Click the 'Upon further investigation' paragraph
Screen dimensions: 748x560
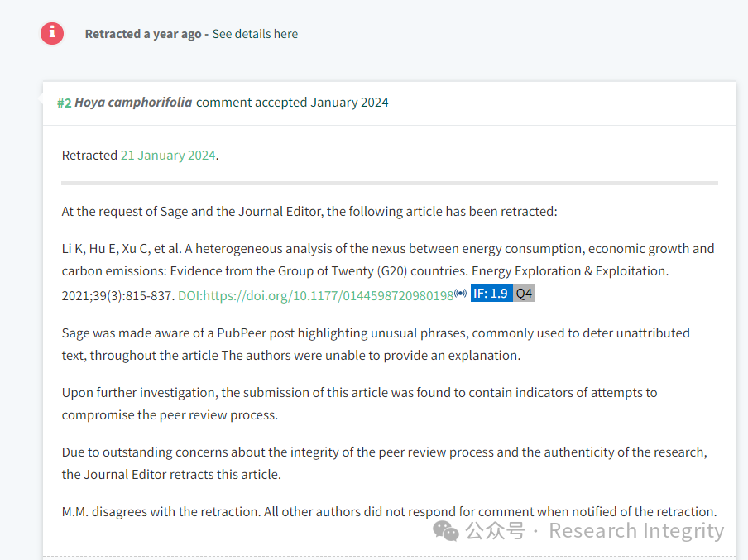[359, 403]
